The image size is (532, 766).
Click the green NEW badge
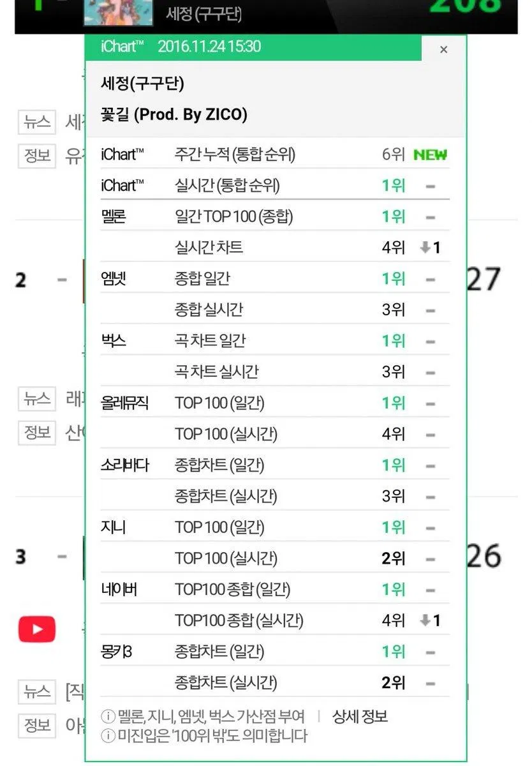pos(431,154)
